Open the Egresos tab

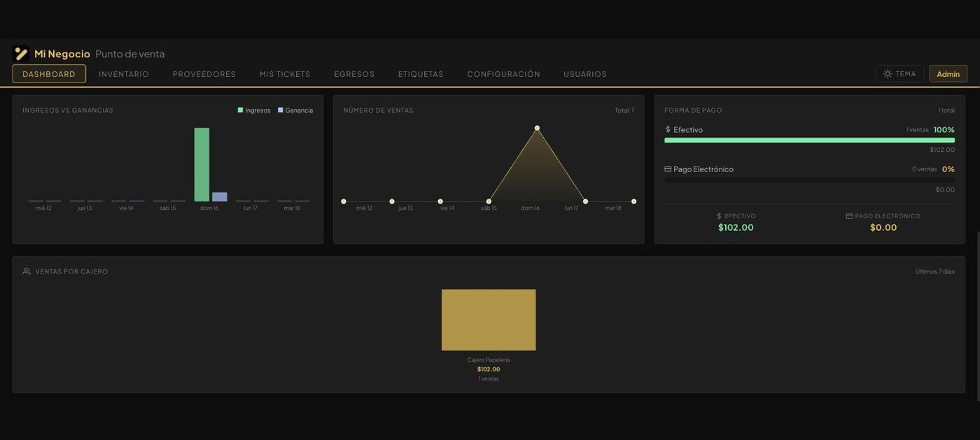[x=354, y=74]
